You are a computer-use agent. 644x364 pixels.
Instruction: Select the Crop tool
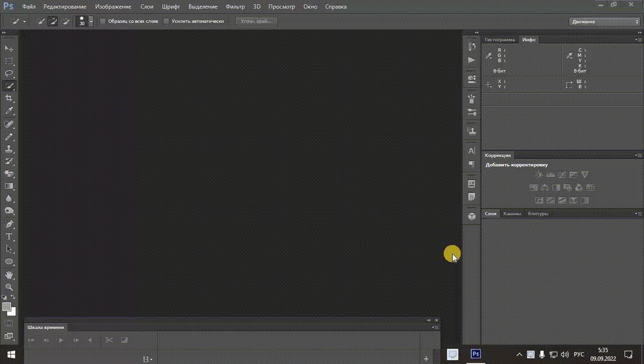(x=9, y=98)
